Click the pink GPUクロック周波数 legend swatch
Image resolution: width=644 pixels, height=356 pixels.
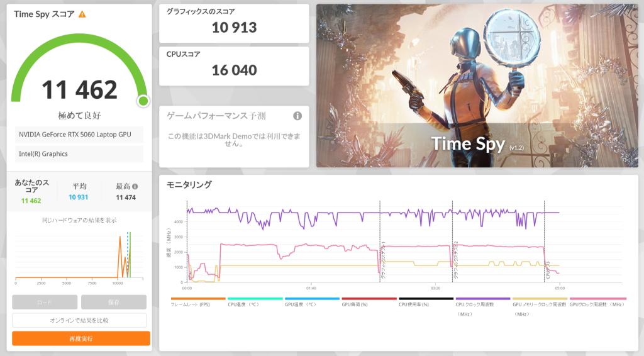(597, 299)
